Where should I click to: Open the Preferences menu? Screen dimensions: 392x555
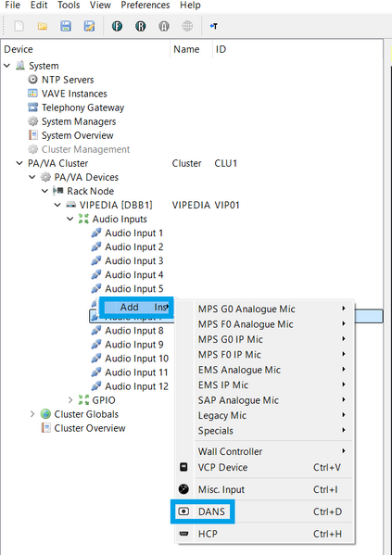tap(145, 5)
